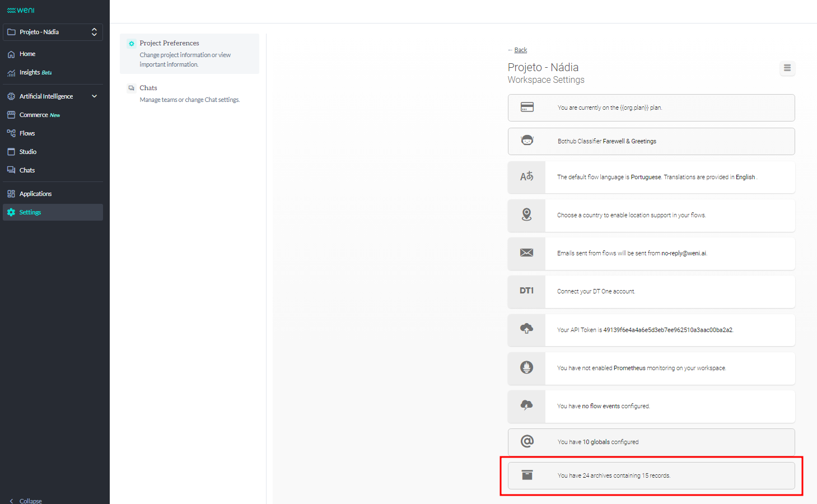
Task: Click the flow events configuration row
Action: tap(669, 406)
